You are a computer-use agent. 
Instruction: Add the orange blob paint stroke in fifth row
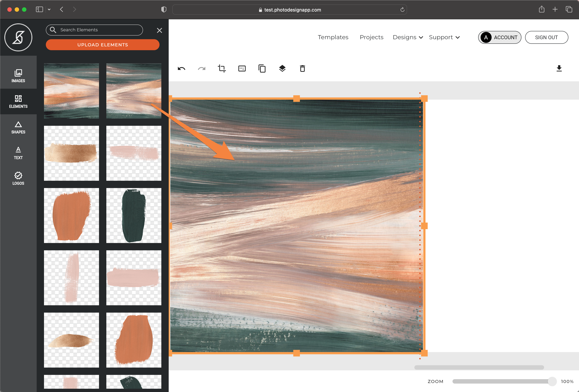pos(134,340)
